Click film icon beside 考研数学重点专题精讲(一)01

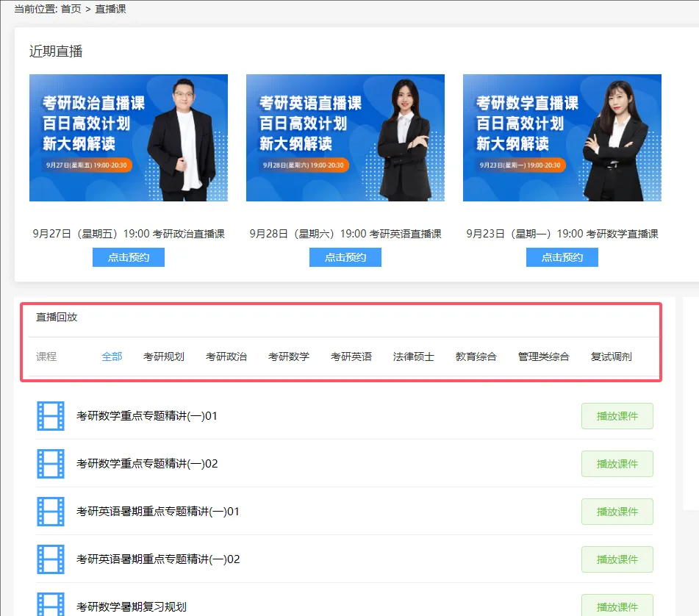point(51,416)
